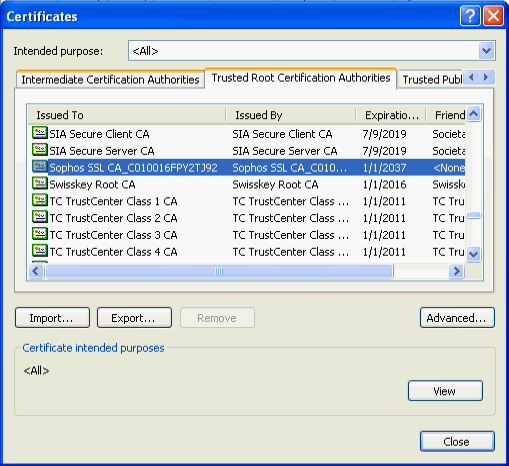Click Issued By cell SIA Secure Server CA
The height and width of the screenshot is (466, 509).
pos(285,151)
